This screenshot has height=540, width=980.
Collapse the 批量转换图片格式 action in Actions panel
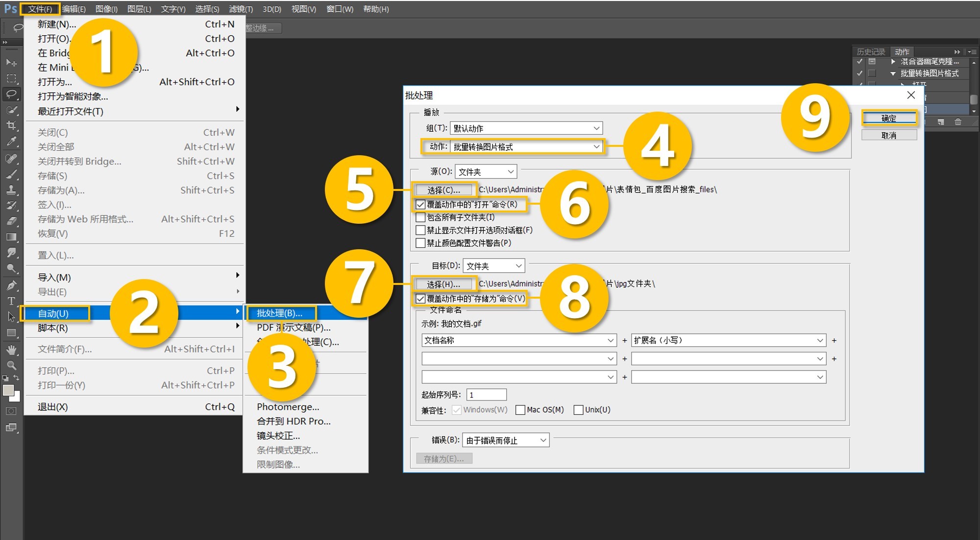pyautogui.click(x=893, y=73)
